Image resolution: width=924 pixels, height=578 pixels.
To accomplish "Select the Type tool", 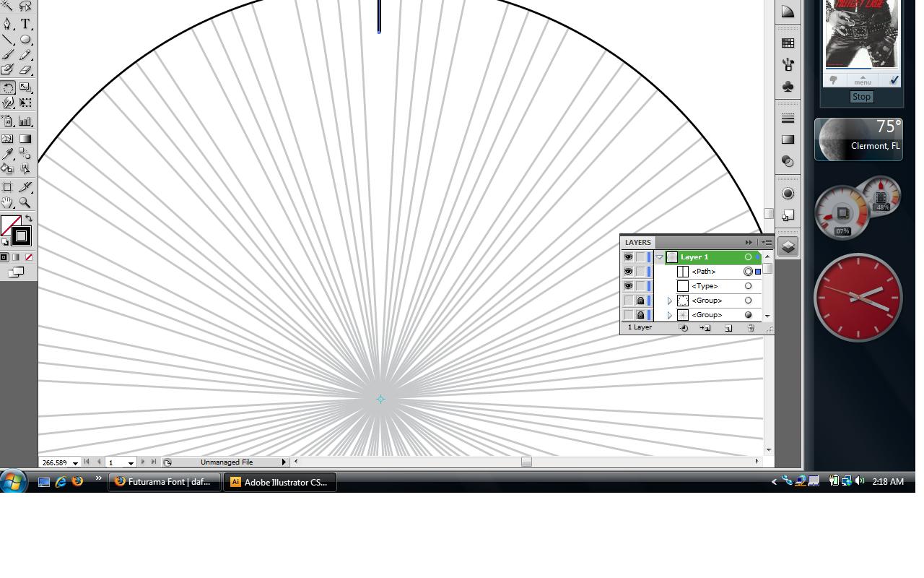I will (25, 24).
